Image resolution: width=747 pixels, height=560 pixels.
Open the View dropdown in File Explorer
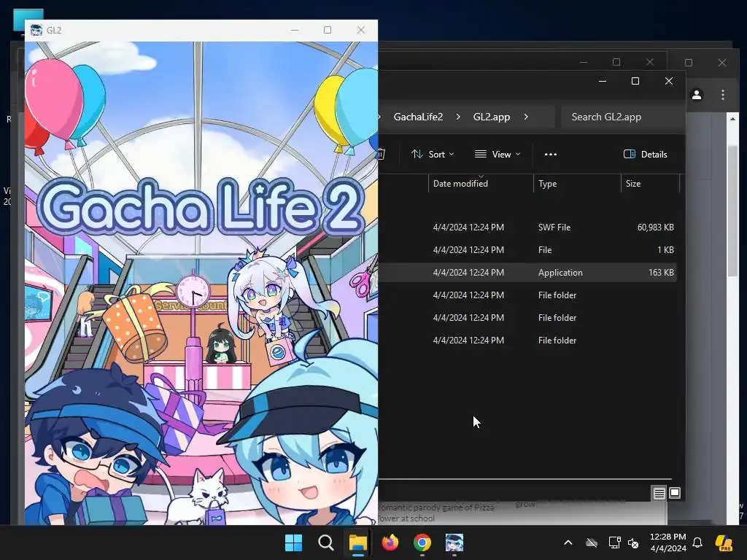[x=498, y=155]
